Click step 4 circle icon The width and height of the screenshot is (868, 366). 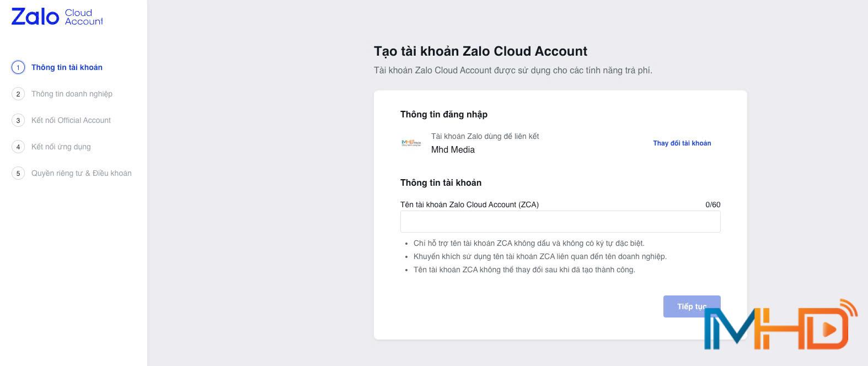[x=18, y=147]
